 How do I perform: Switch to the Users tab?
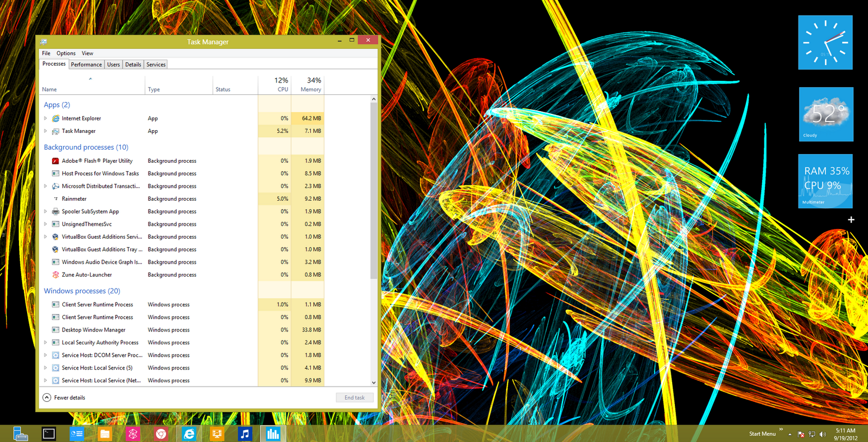coord(113,65)
